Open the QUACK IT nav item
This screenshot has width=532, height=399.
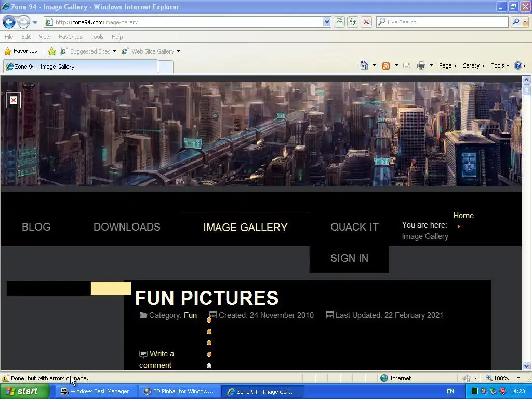coord(354,227)
